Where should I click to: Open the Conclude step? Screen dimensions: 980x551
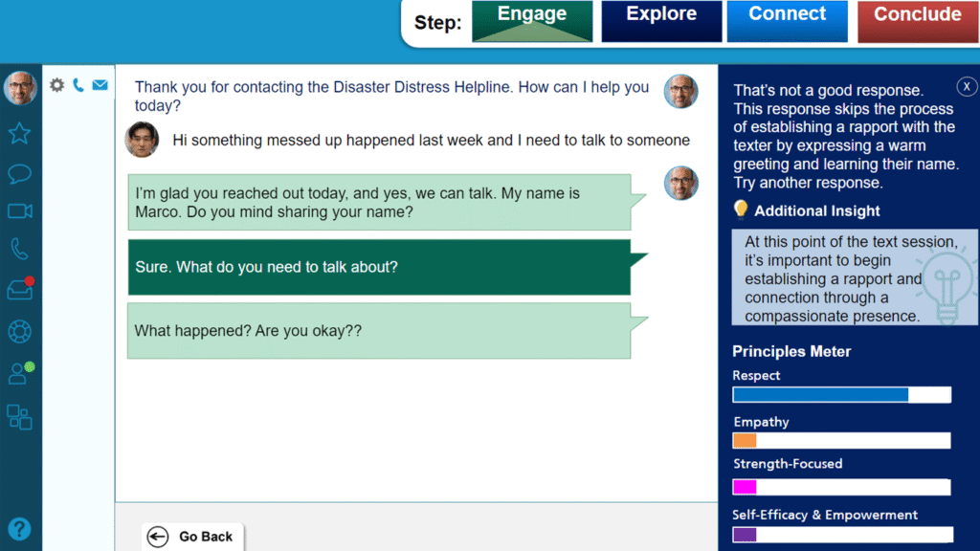coord(917,19)
